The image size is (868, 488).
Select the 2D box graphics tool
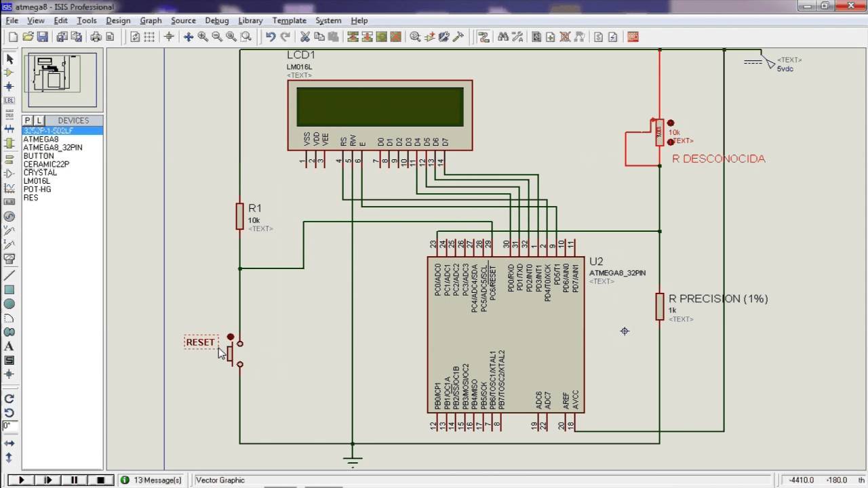pos(9,289)
